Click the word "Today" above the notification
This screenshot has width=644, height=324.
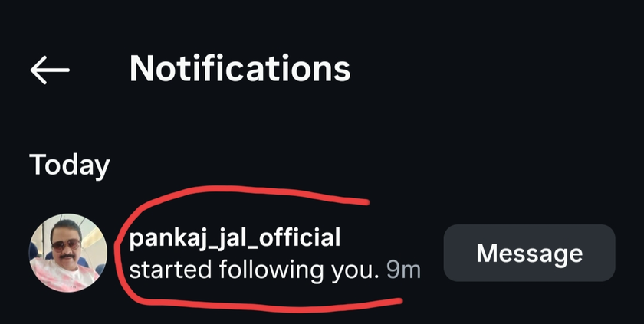pyautogui.click(x=70, y=164)
